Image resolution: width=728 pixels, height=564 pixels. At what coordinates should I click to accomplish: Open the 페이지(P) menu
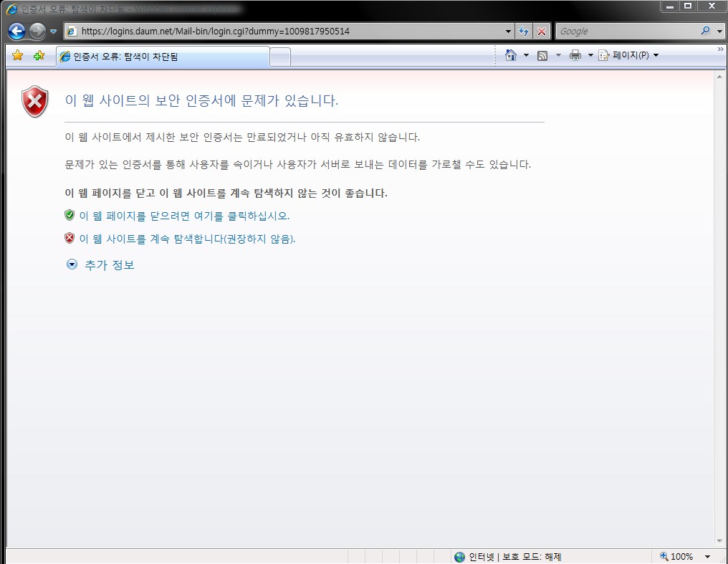click(628, 55)
